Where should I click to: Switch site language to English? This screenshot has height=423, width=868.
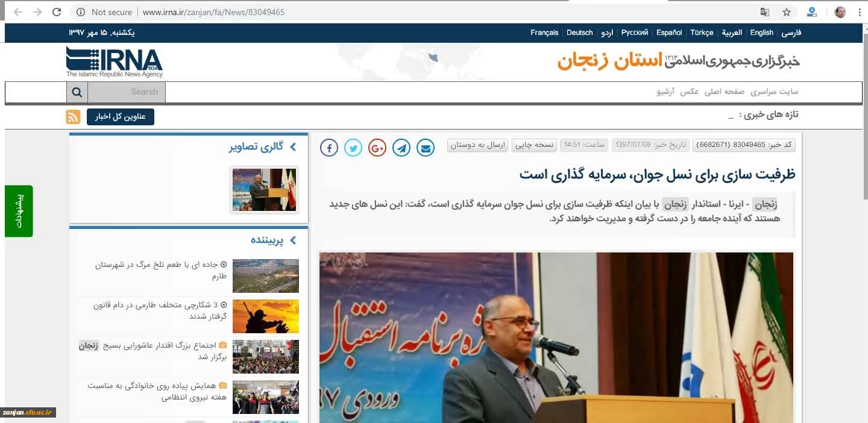[761, 33]
